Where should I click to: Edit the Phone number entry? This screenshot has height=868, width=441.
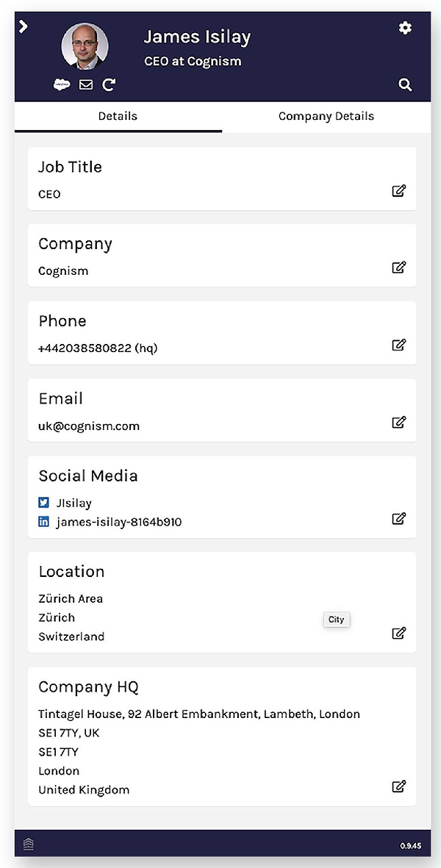pos(399,345)
